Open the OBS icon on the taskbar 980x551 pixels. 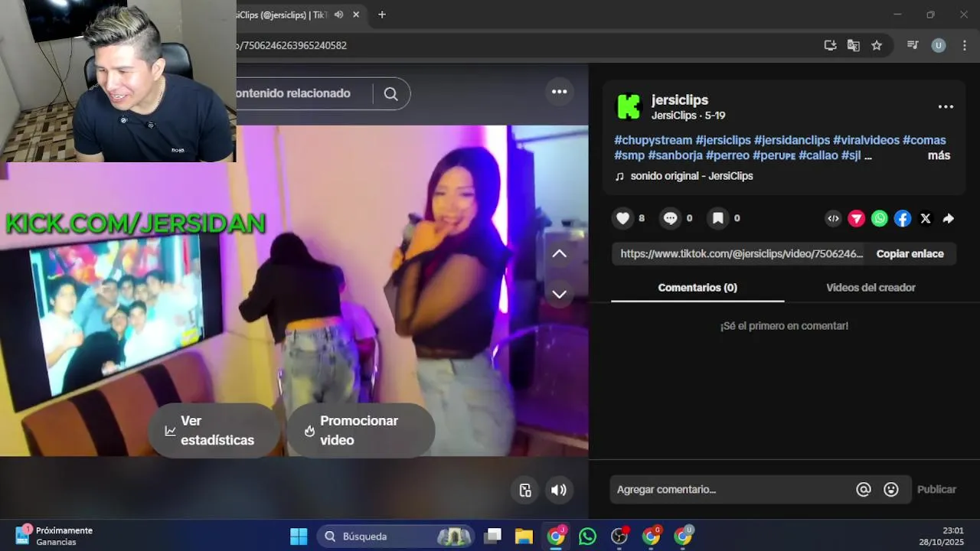(x=619, y=536)
